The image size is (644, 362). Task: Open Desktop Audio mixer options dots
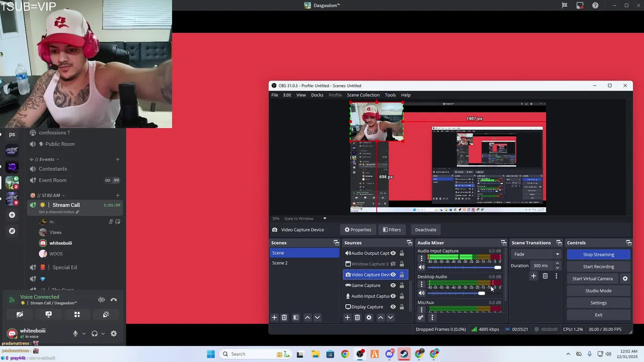pyautogui.click(x=422, y=284)
